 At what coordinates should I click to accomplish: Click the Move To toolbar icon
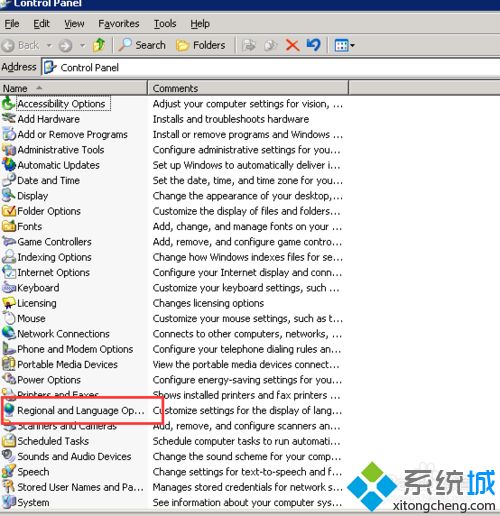coord(249,45)
